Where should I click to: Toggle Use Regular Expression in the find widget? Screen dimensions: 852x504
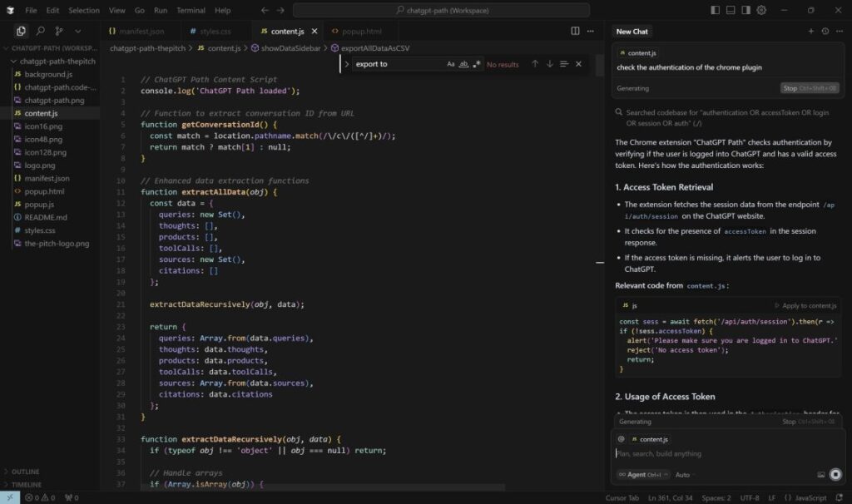pyautogui.click(x=477, y=64)
